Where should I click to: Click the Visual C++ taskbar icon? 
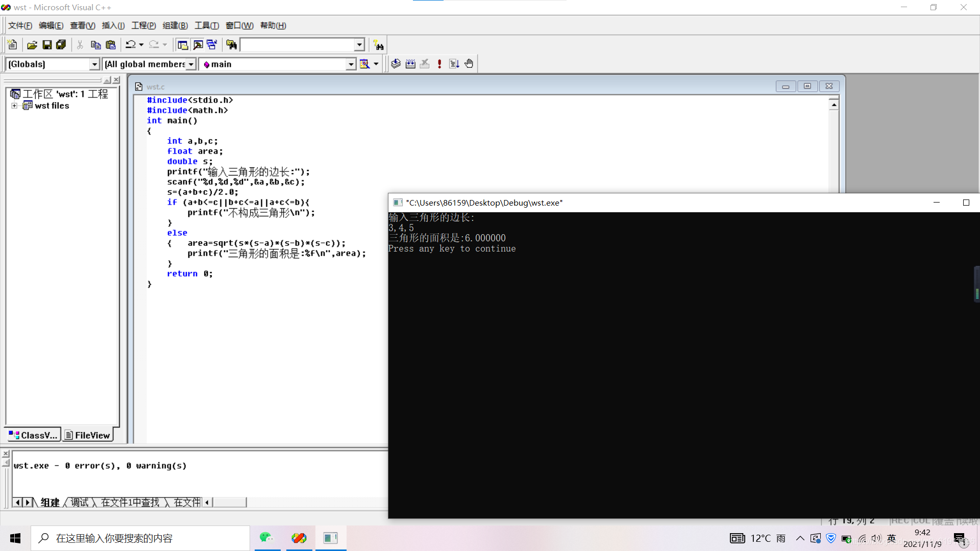pos(299,538)
